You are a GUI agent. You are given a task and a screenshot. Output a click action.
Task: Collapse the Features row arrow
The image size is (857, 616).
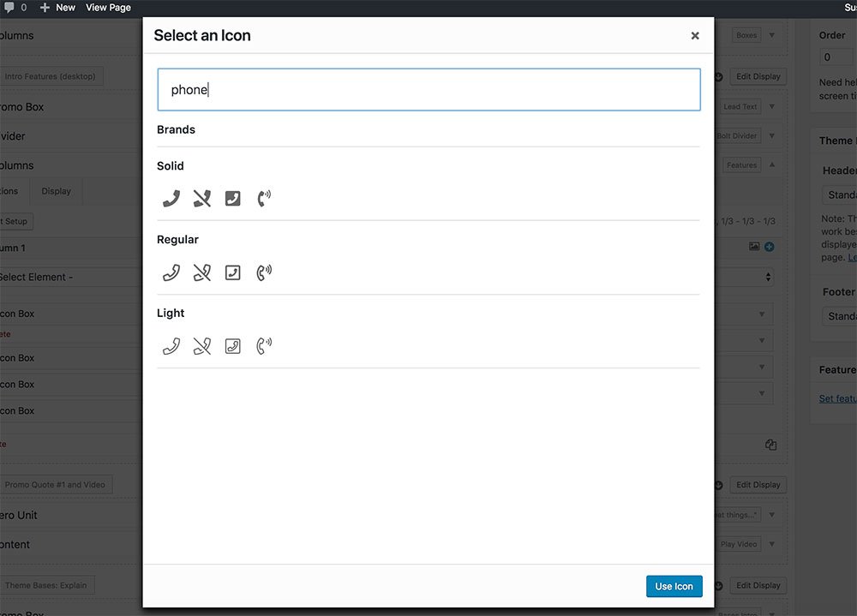pos(772,164)
